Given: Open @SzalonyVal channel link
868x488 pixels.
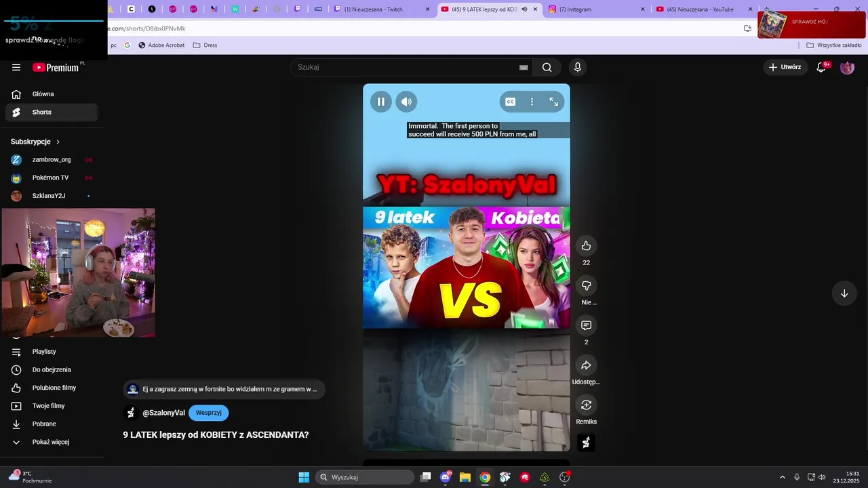Looking at the screenshot, I should tap(163, 413).
